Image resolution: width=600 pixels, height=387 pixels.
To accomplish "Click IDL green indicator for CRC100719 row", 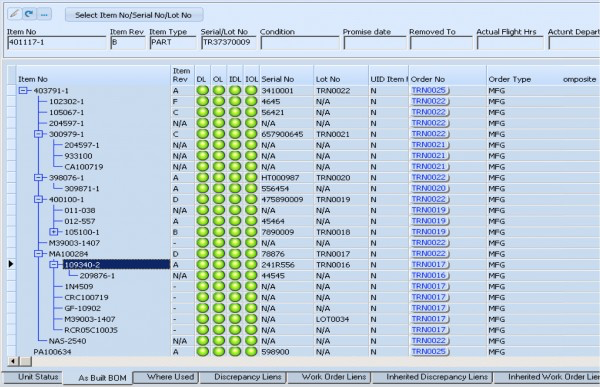I will (235, 297).
